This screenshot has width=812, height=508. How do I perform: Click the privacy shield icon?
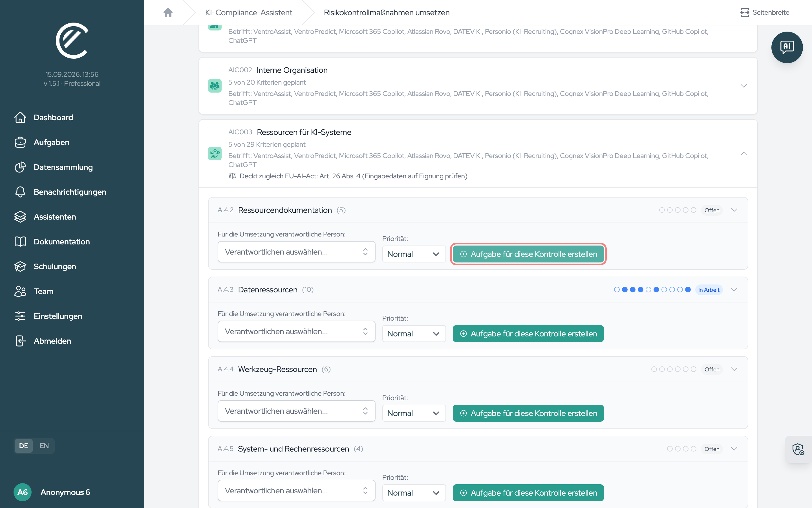798,449
